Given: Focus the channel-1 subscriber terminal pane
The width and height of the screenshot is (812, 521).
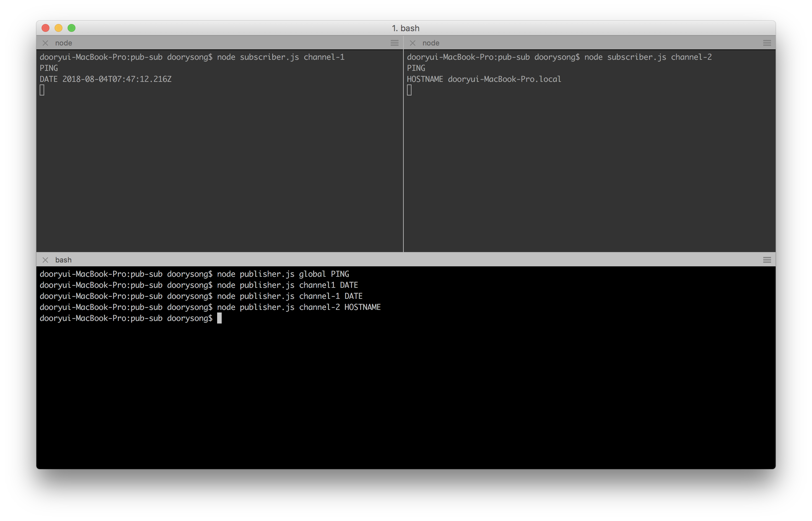Looking at the screenshot, I should [x=219, y=162].
